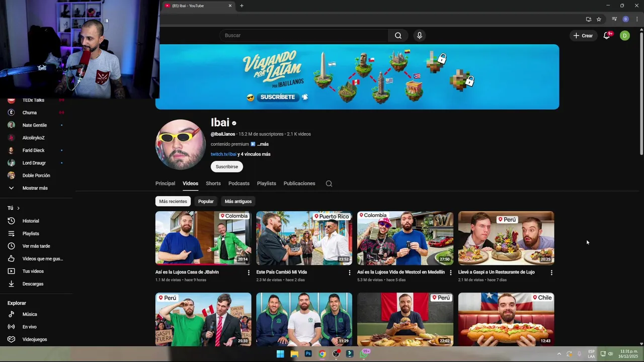This screenshot has width=644, height=362.
Task: Show hidden system tray icons
Action: 558,354
